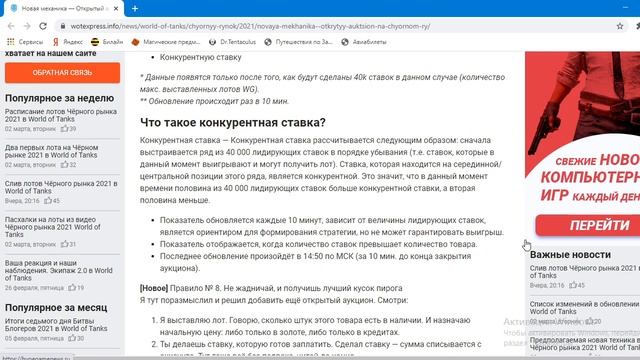Click like icon beside count 39
The height and width of the screenshot is (360, 640).
coord(64,129)
